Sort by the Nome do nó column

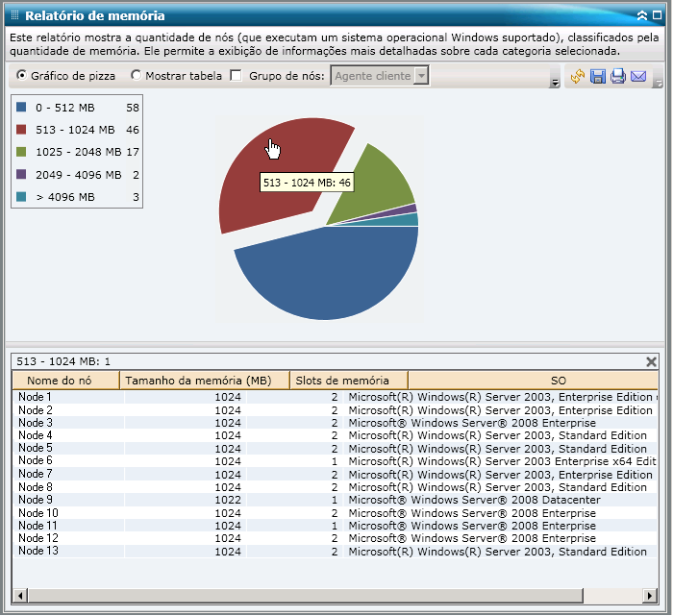tap(65, 381)
